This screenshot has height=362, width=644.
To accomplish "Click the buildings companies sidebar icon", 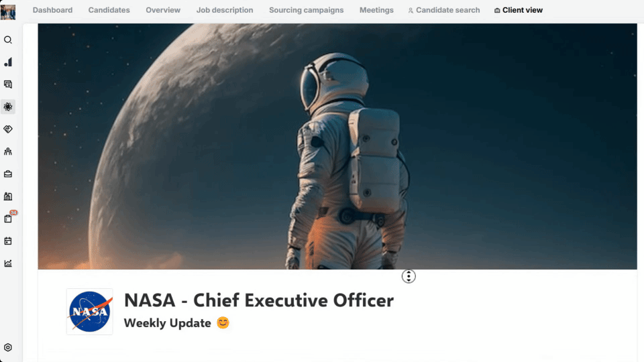I will pos(8,196).
